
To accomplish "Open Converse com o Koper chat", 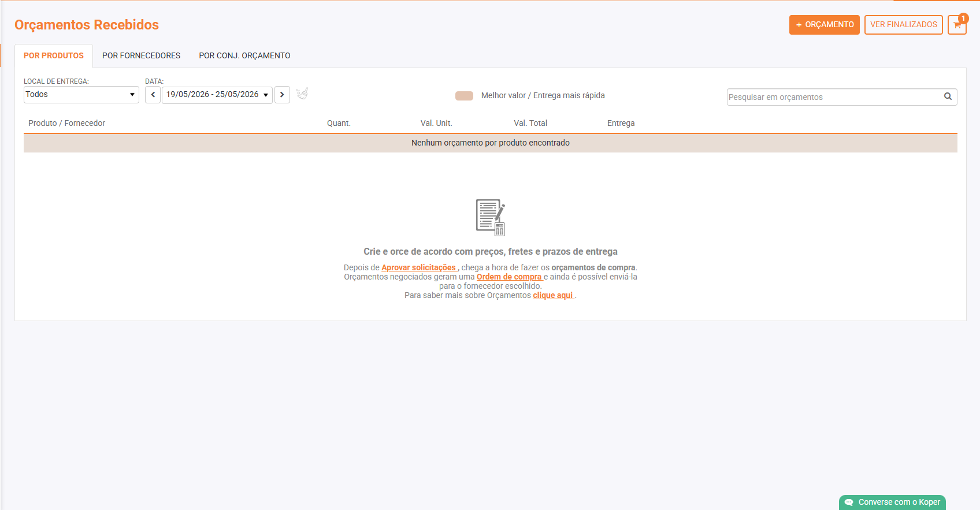I will pyautogui.click(x=892, y=502).
